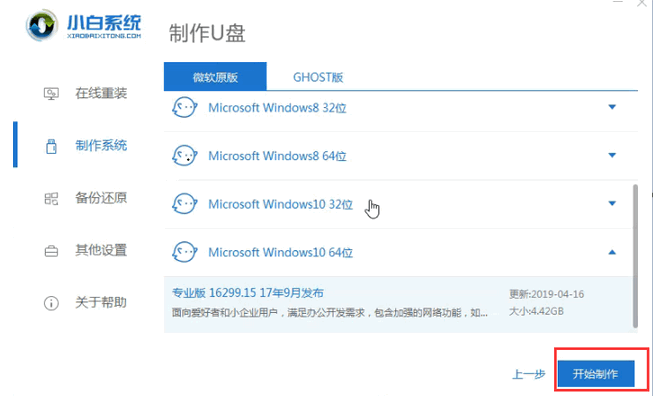Click the Windows10 64位 face icon

pyautogui.click(x=185, y=252)
